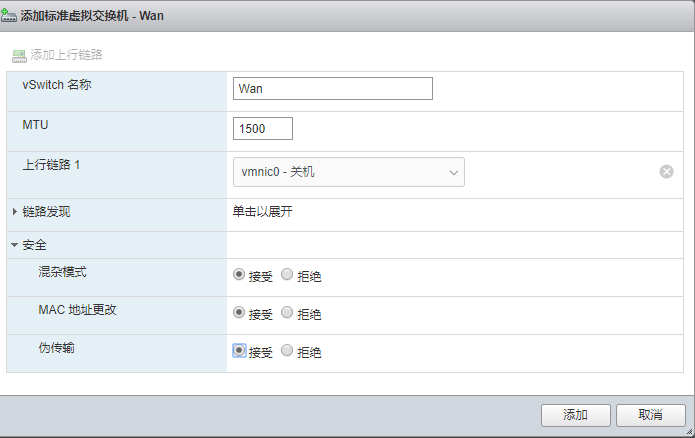Select 拒绝 for MAC 地址更改

point(287,312)
